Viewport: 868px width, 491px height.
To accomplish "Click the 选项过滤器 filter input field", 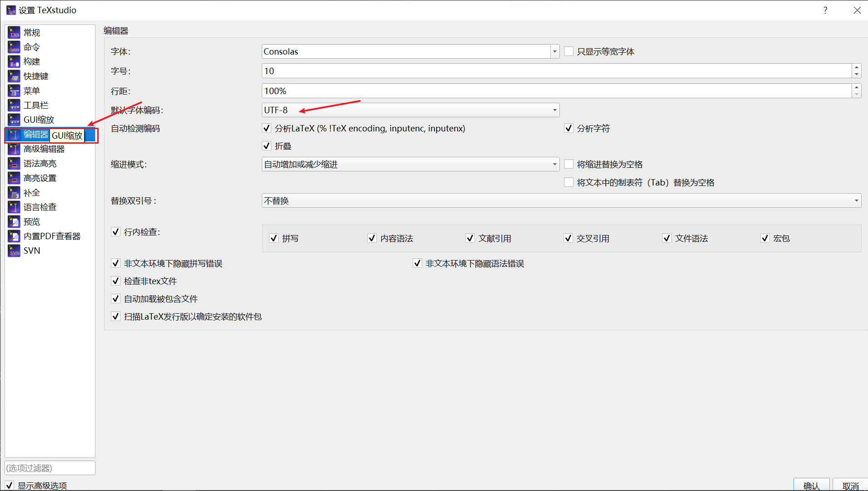I will tap(50, 468).
